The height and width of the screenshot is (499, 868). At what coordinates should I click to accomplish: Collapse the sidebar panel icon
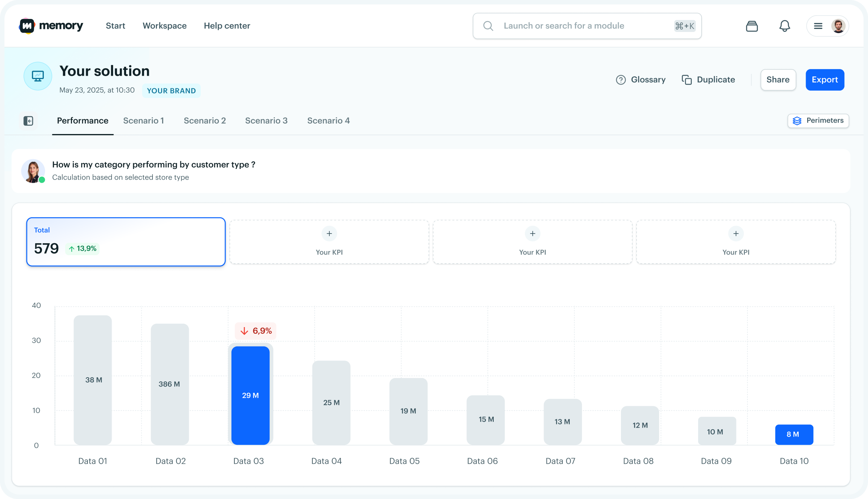[29, 121]
